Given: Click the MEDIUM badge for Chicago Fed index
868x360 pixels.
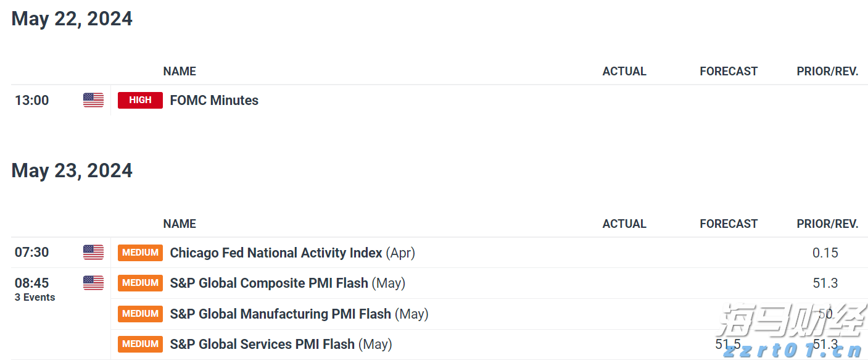Looking at the screenshot, I should (x=140, y=253).
